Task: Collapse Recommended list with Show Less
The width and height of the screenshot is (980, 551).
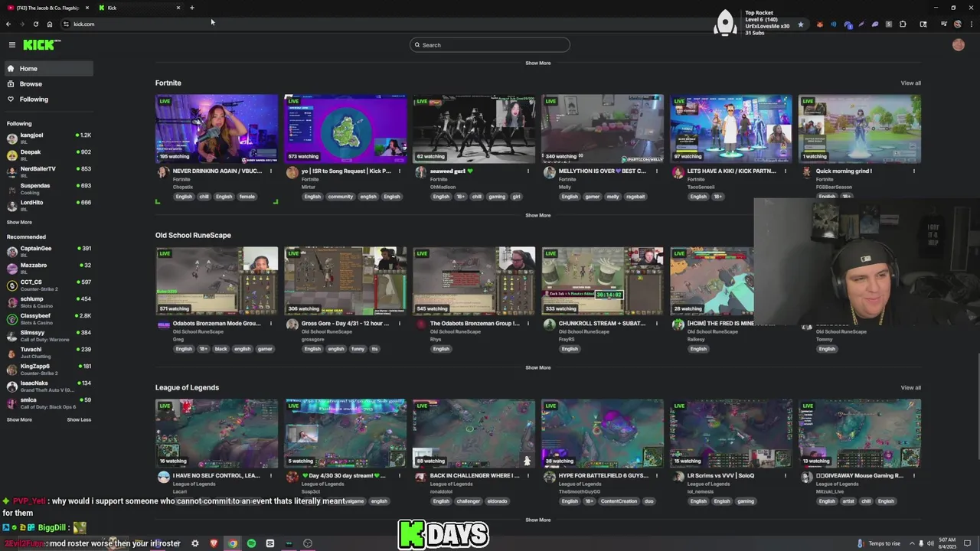Action: [79, 419]
